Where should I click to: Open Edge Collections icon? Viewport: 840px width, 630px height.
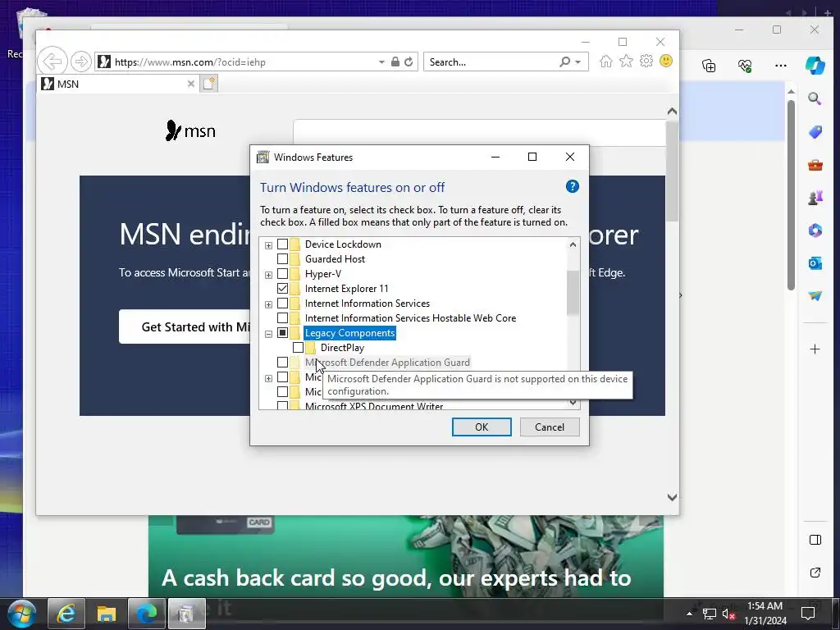coord(709,66)
